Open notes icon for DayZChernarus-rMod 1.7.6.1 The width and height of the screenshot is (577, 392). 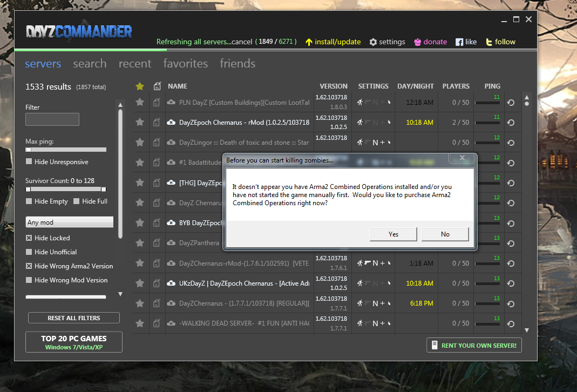pos(157,263)
